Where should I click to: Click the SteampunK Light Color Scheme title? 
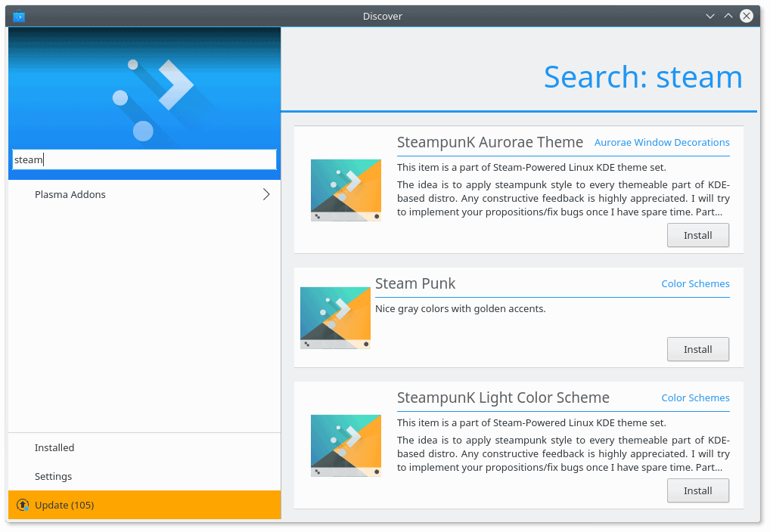coord(503,397)
